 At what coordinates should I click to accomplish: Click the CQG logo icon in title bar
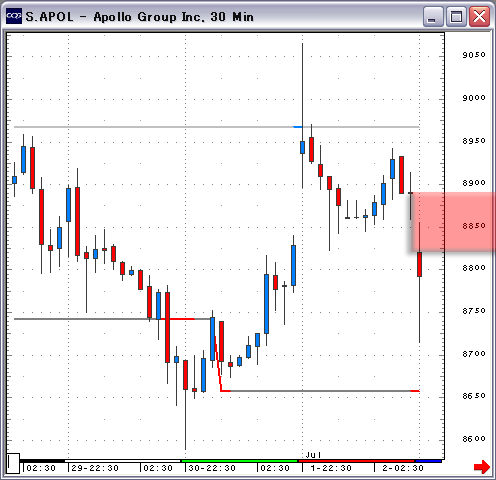point(14,16)
